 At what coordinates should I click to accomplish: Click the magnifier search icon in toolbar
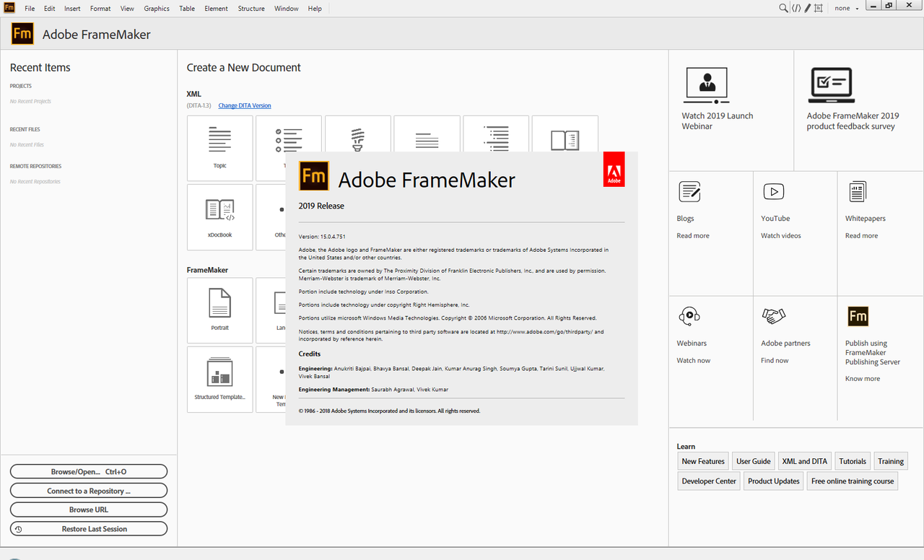(x=783, y=8)
